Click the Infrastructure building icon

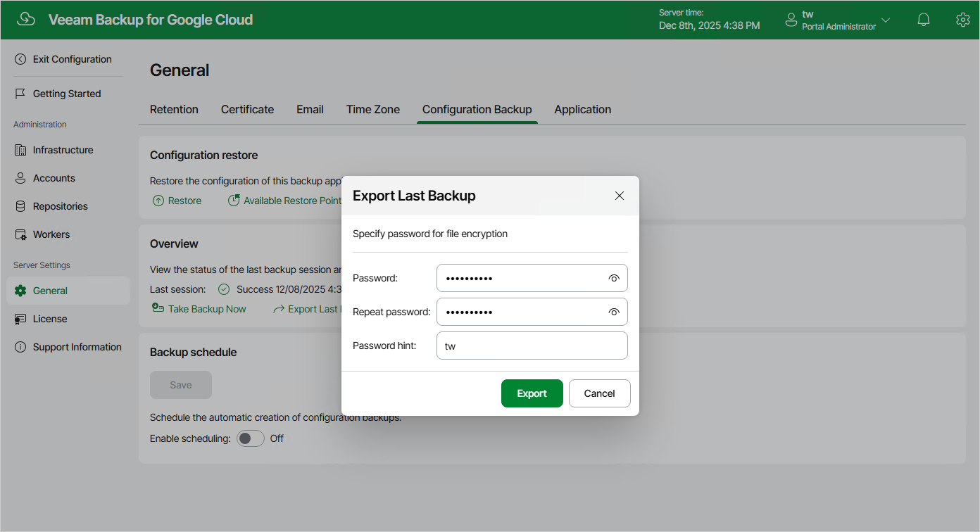coord(20,150)
